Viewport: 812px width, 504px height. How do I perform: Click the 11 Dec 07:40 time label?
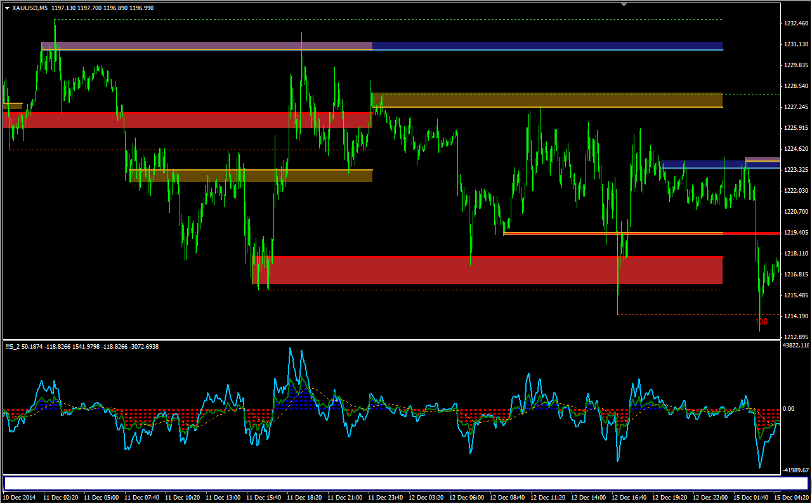pos(141,498)
